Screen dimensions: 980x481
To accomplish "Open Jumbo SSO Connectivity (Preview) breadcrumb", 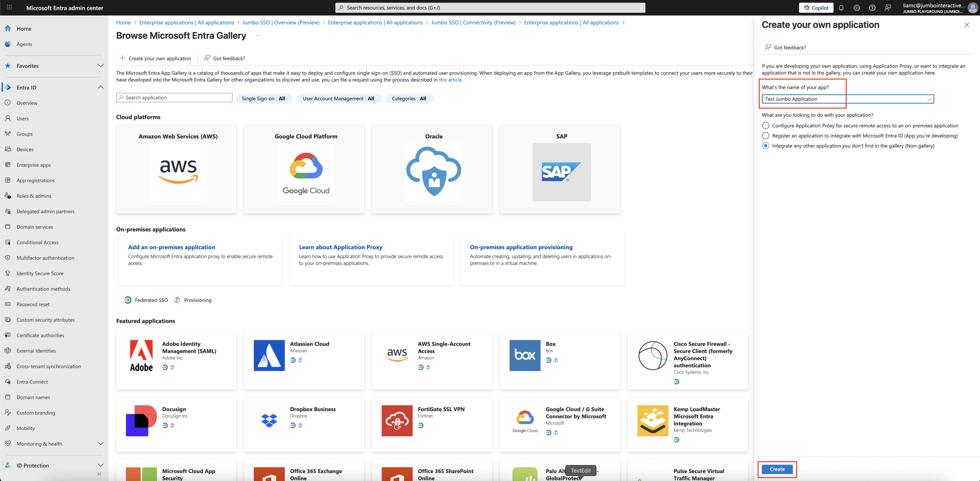I will [x=473, y=23].
